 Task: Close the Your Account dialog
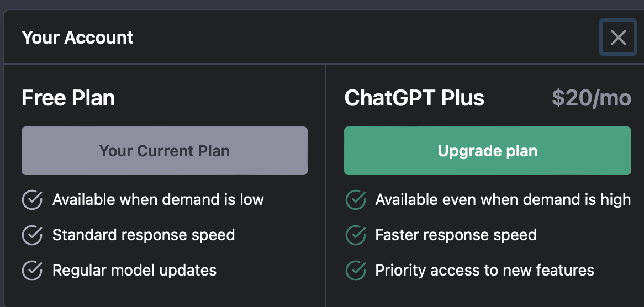point(618,38)
